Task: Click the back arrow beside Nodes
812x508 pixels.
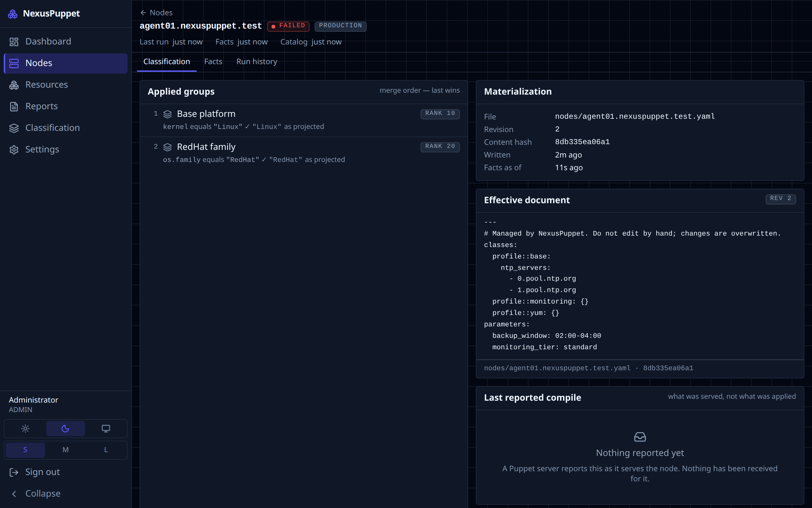Action: point(143,13)
